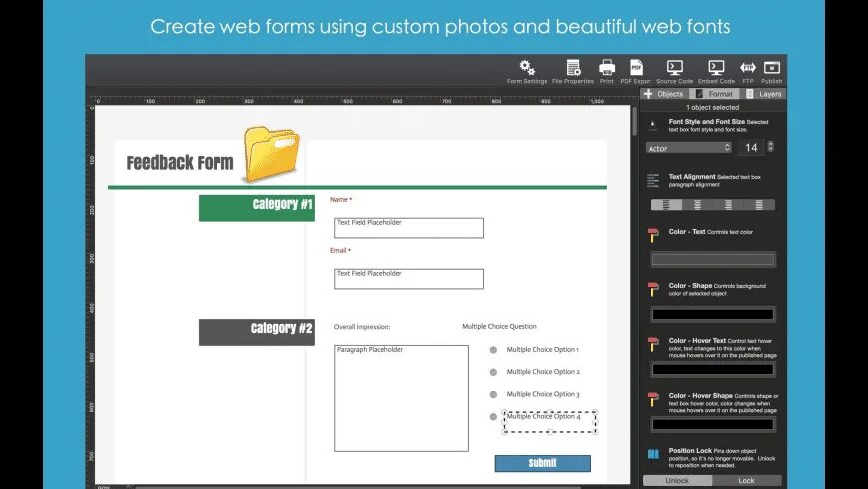
Task: Select Multiple Choice Option 4 radio button
Action: [493, 416]
